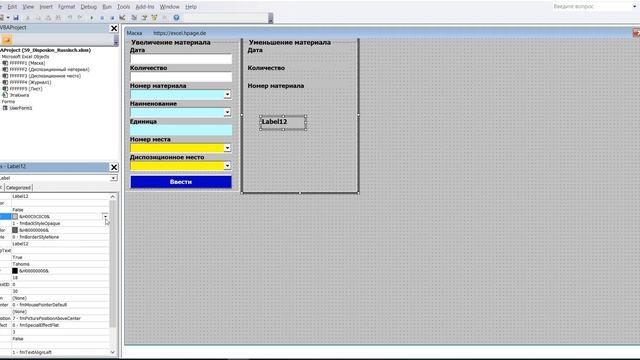Open Find with the binoculars icon
This screenshot has height=360, width=640.
coord(58,18)
